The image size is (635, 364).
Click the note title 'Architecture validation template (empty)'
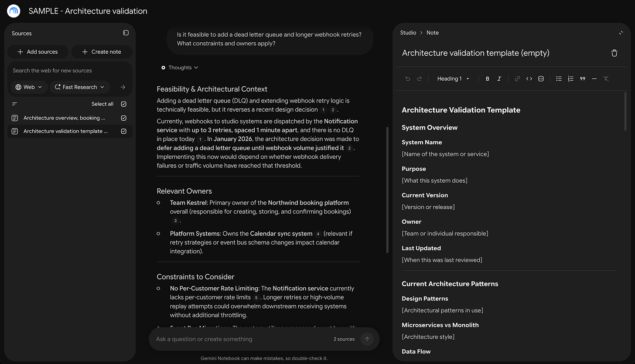(476, 53)
